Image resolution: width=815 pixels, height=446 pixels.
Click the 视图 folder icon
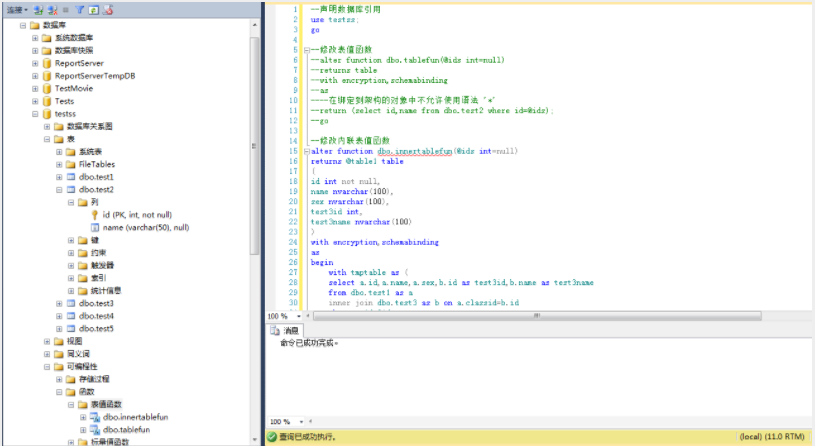point(59,342)
